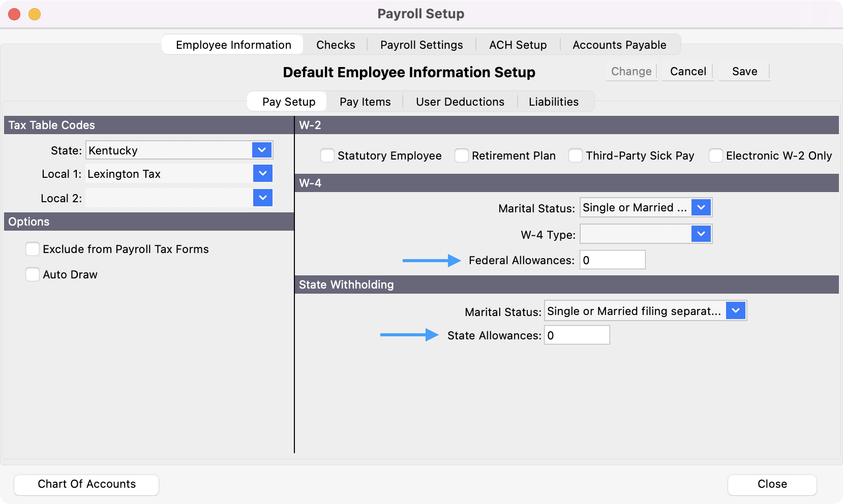Expand State Withholding Marital Status dropdown

(x=735, y=310)
